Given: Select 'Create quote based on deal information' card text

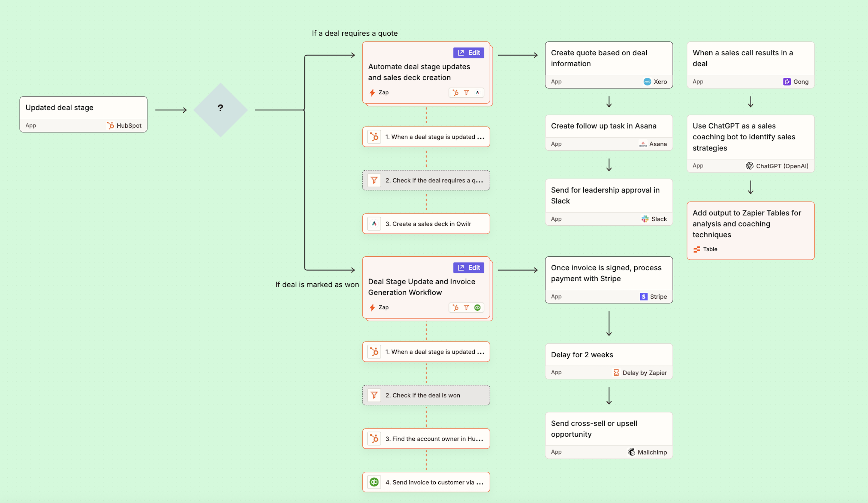Looking at the screenshot, I should pos(599,58).
